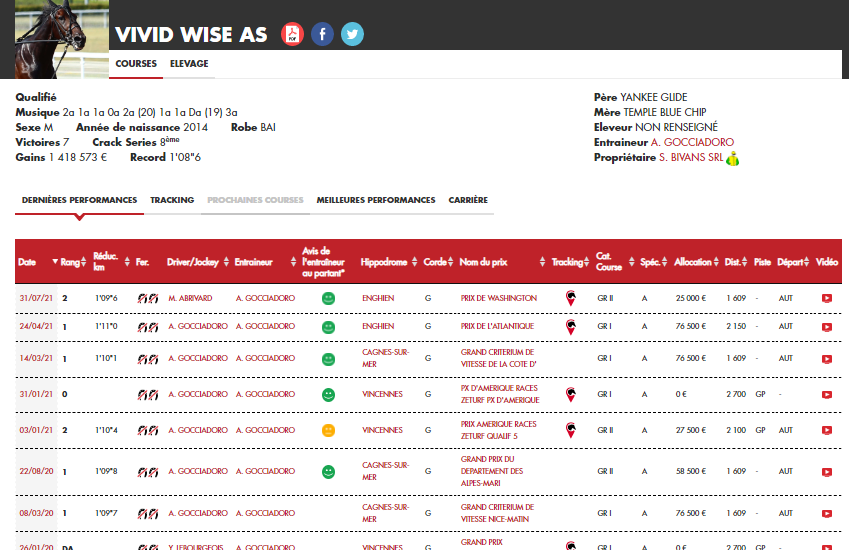Sort the table by Hippodrome column

coord(384,262)
